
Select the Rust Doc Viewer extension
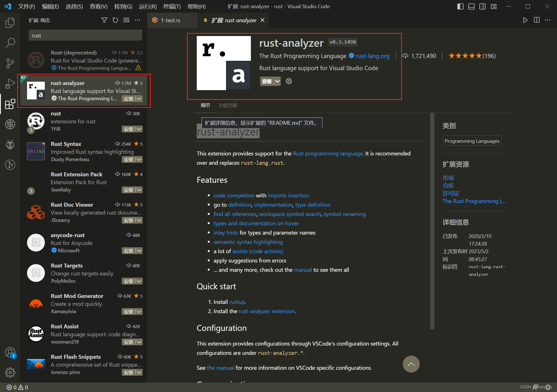pyautogui.click(x=84, y=212)
